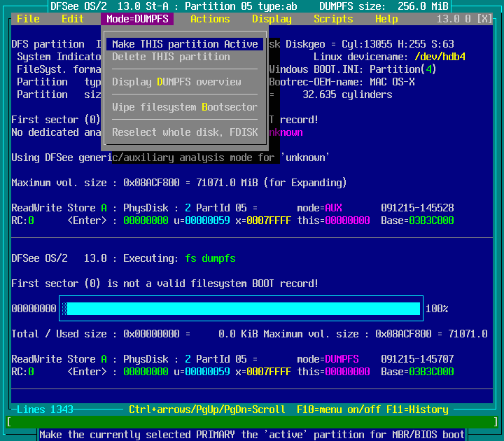Expand the Display menu
This screenshot has height=441, width=504.
coord(272,19)
